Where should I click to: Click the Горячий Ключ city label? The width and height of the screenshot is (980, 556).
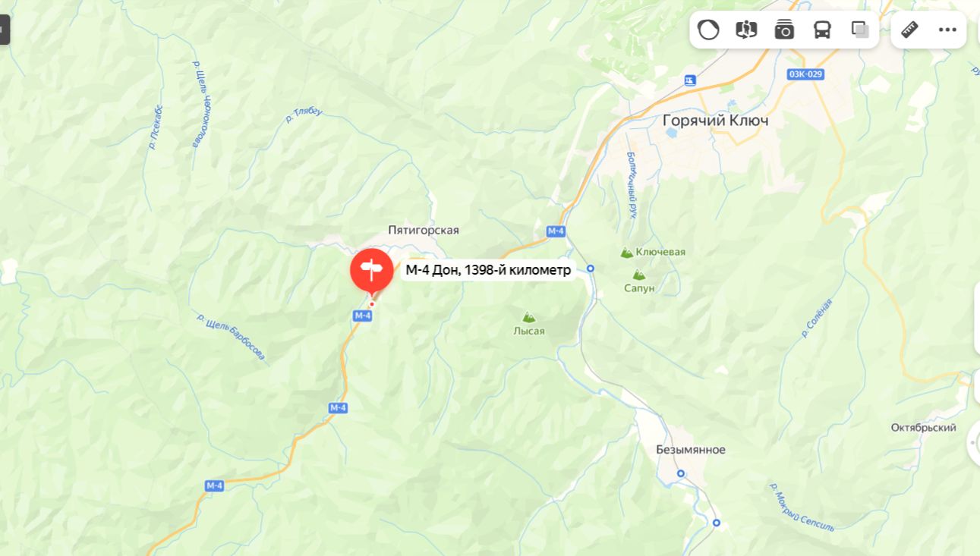point(716,121)
